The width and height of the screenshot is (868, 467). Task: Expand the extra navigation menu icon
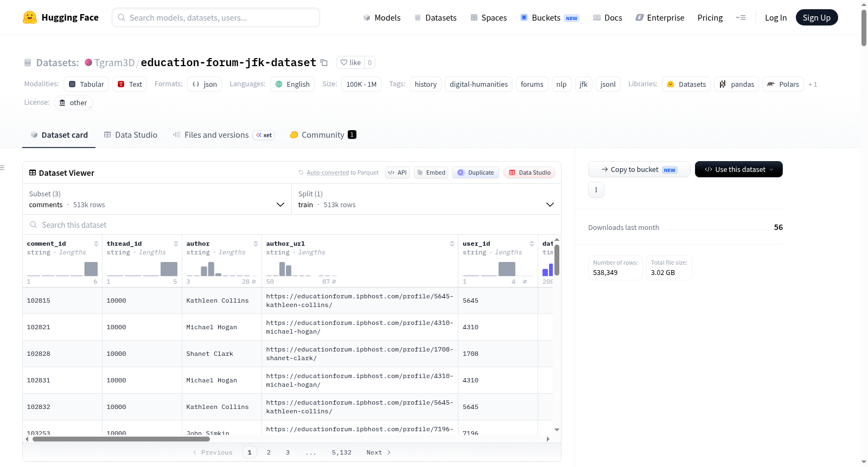[x=741, y=17]
